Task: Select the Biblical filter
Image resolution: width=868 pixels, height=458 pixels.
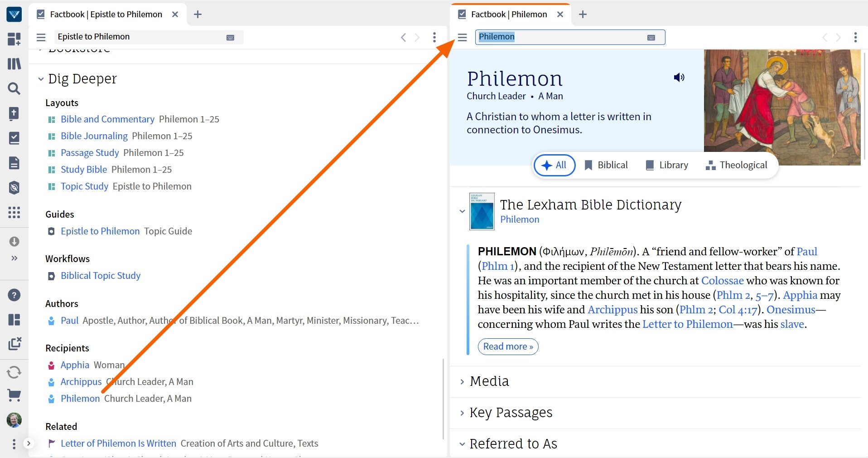Action: pos(606,165)
